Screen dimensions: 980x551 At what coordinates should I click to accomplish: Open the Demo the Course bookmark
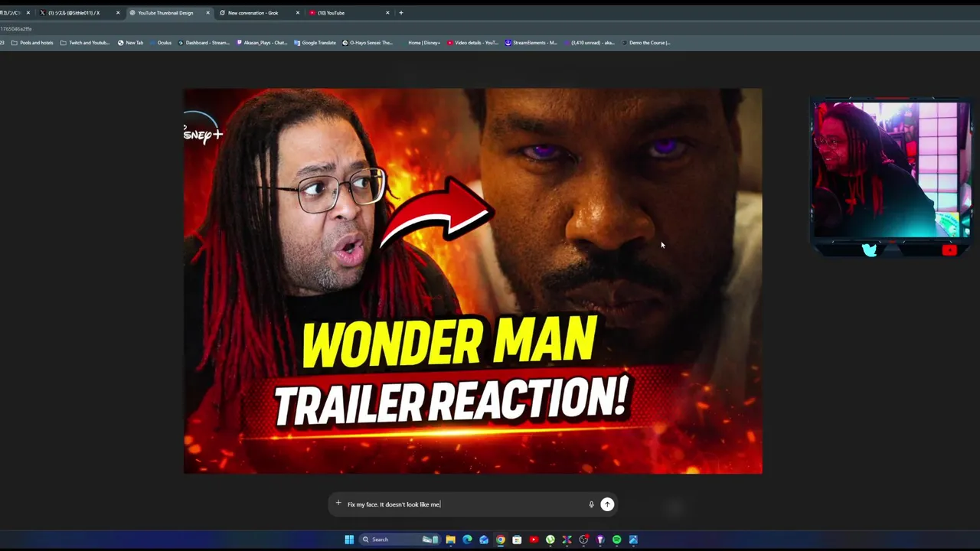point(646,43)
